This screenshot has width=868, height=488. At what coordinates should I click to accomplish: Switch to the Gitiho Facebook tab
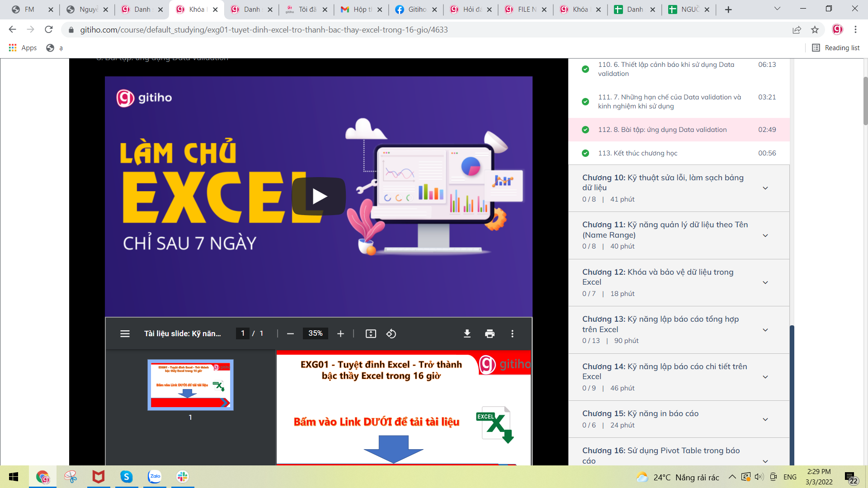[416, 9]
